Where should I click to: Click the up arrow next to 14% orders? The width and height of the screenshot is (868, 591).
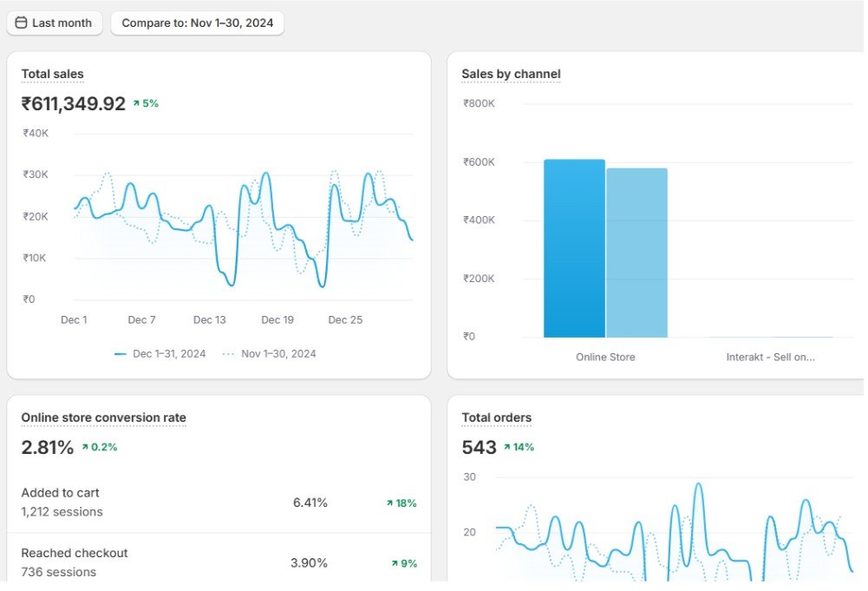[x=506, y=447]
